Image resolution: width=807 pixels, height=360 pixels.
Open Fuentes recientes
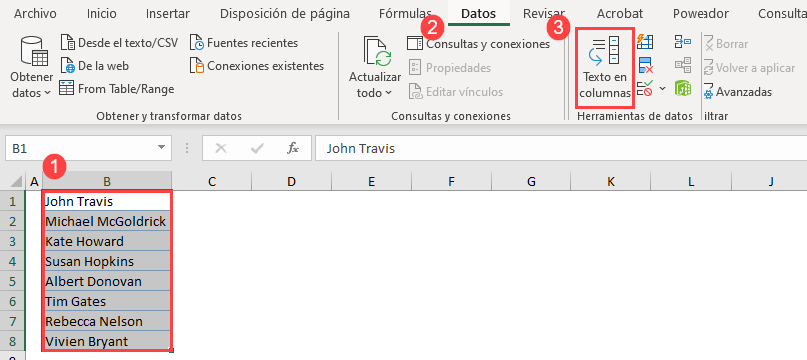[x=244, y=43]
